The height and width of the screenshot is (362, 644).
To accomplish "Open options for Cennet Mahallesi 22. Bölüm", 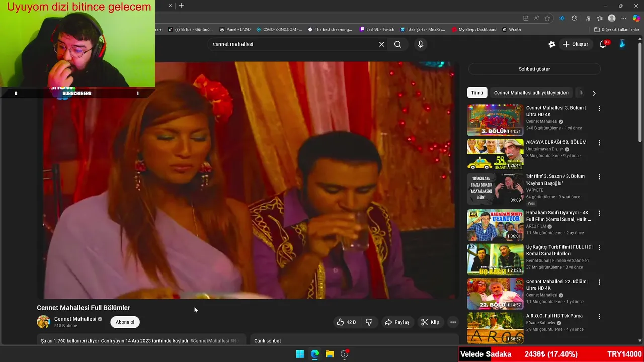I will pyautogui.click(x=599, y=282).
